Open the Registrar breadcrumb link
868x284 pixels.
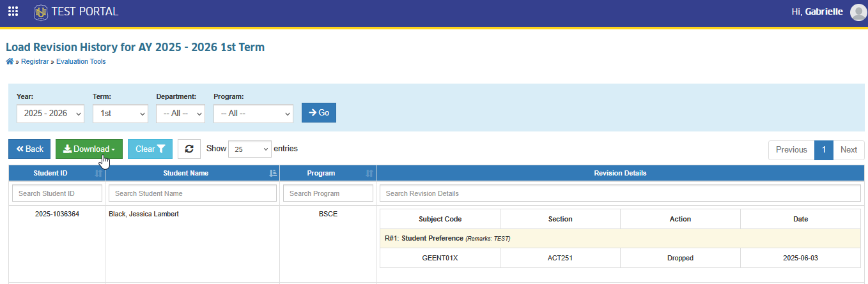click(x=35, y=62)
